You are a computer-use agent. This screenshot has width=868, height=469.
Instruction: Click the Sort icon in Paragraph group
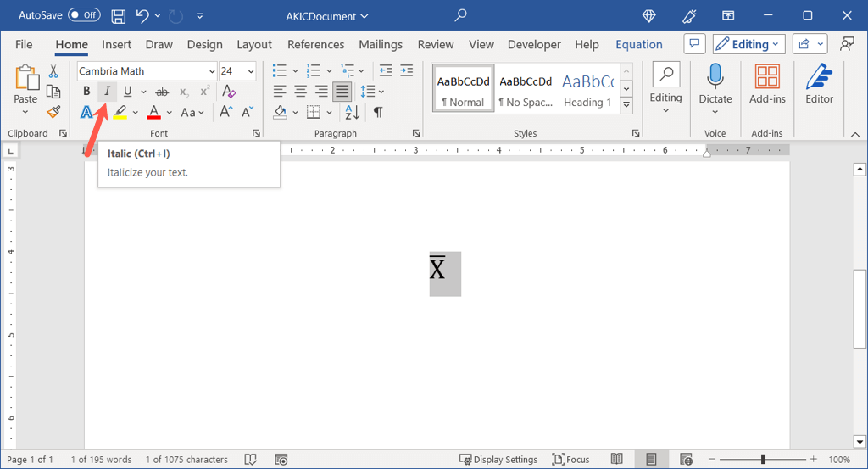pos(353,112)
